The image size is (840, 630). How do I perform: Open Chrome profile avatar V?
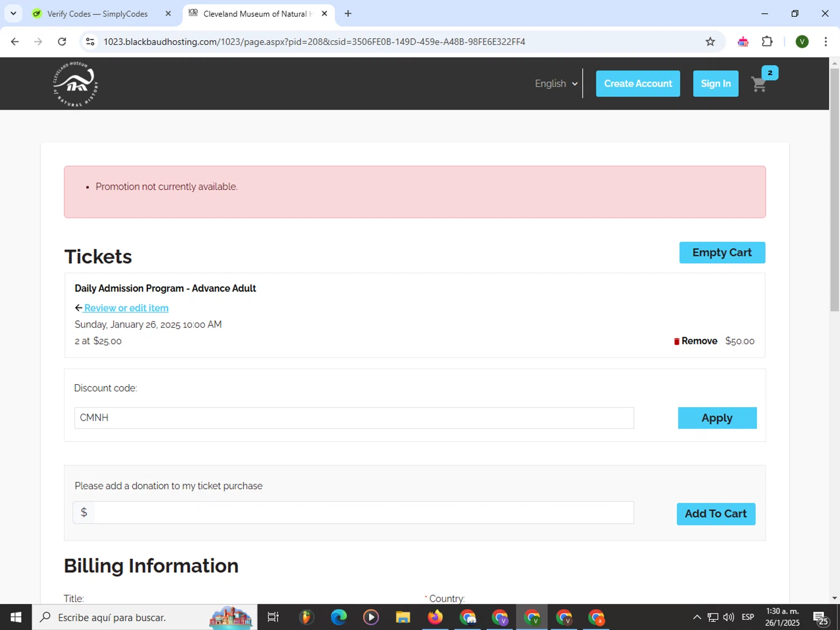tap(802, 41)
